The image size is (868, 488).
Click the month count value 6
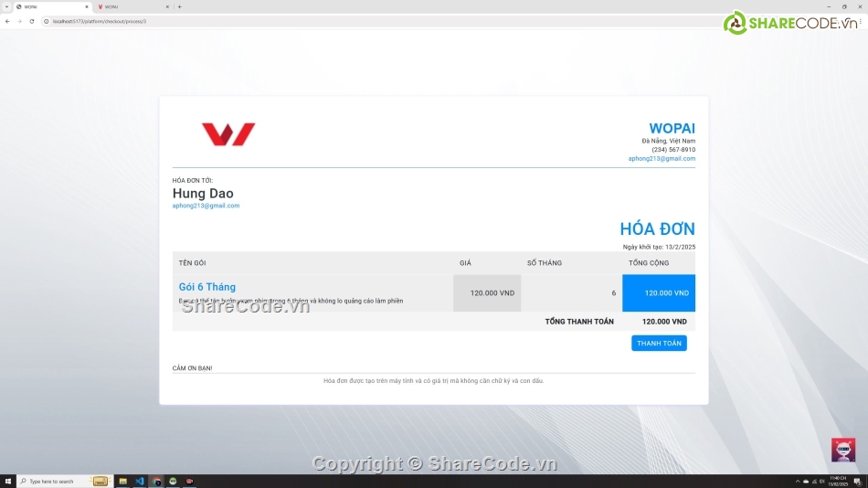tap(613, 293)
